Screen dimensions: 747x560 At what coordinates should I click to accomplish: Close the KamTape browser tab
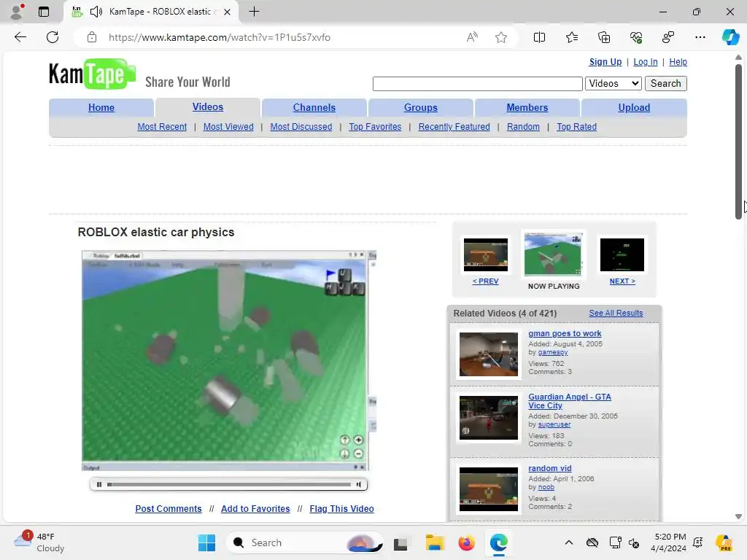tap(228, 12)
